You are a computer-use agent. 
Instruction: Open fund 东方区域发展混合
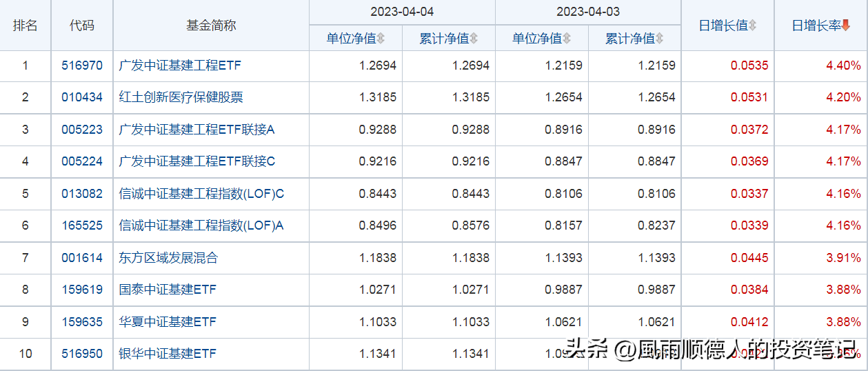click(168, 258)
